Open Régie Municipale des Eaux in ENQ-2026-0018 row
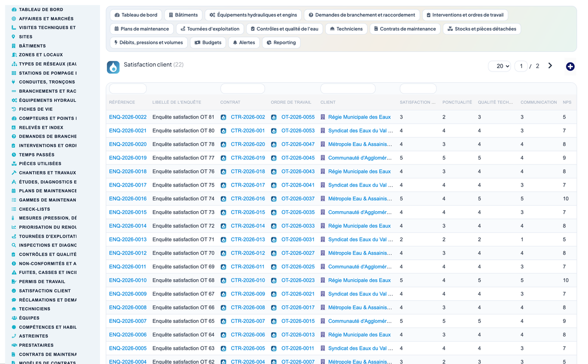 [x=360, y=171]
